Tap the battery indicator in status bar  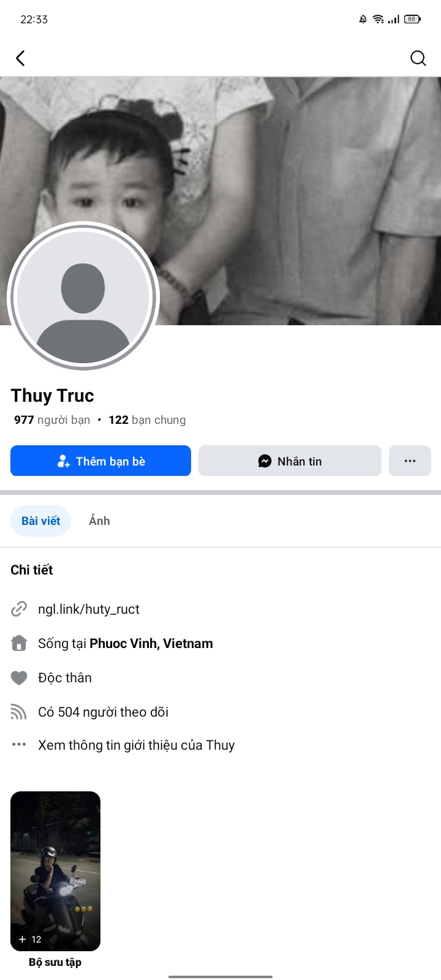(412, 19)
